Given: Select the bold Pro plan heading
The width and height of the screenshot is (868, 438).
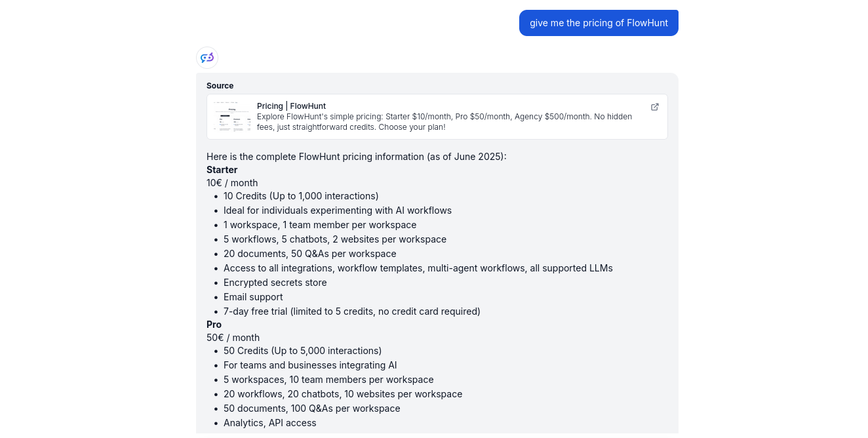Looking at the screenshot, I should coord(214,324).
